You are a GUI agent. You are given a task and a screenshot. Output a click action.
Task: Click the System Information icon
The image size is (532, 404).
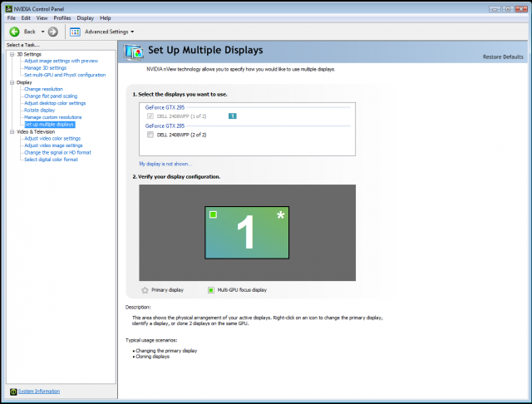click(13, 392)
